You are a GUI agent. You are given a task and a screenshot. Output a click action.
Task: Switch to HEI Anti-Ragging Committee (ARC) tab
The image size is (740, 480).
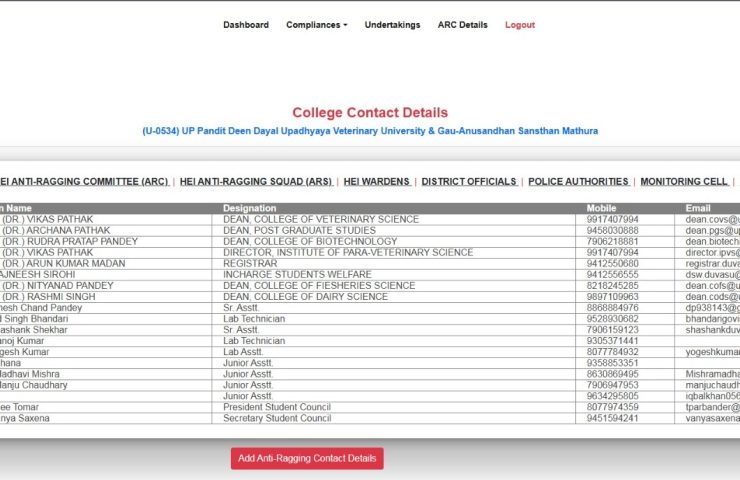(x=84, y=181)
